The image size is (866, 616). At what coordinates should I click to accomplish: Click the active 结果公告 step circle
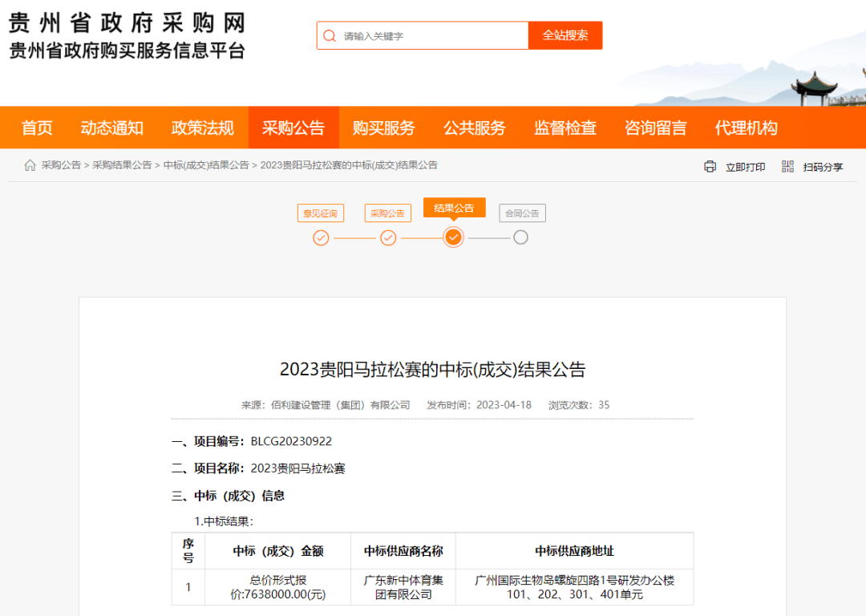453,237
